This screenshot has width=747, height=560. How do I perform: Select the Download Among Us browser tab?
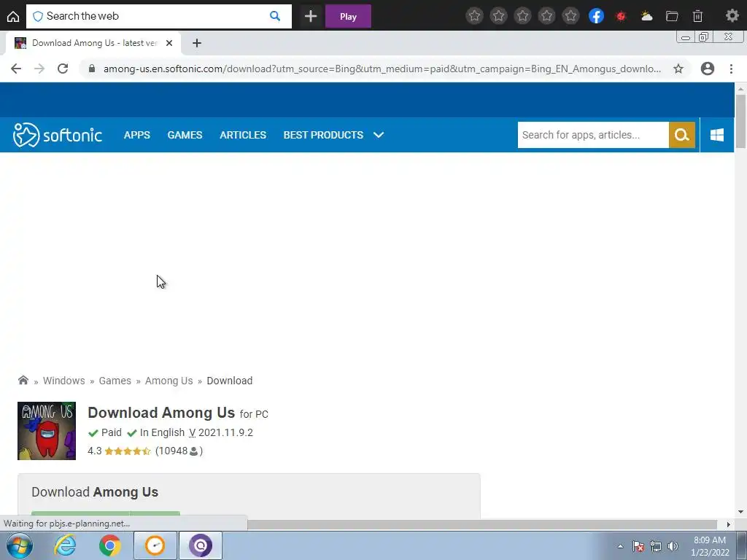(x=93, y=43)
